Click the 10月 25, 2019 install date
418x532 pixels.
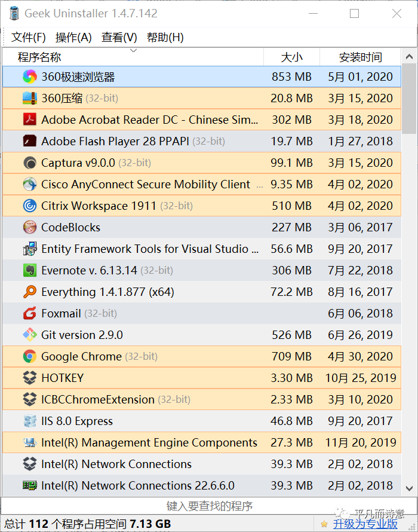(361, 378)
